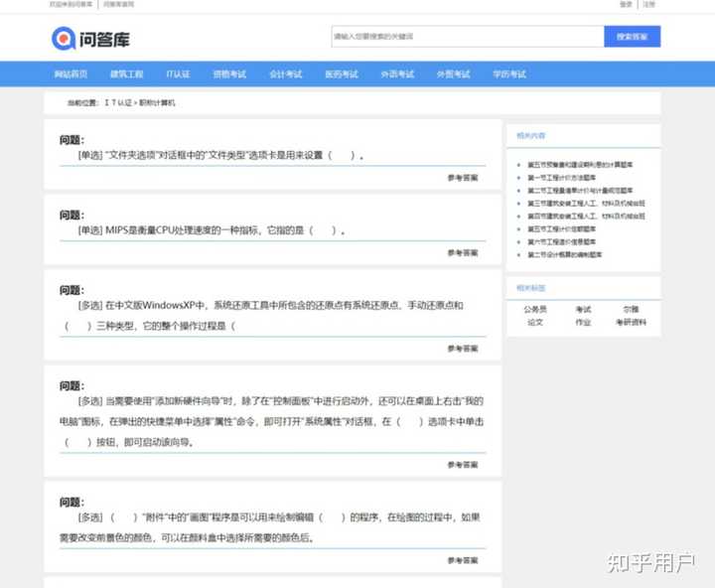The width and height of the screenshot is (715, 588).
Task: Click the 附件中的画图程序 question text
Action: coord(270,527)
